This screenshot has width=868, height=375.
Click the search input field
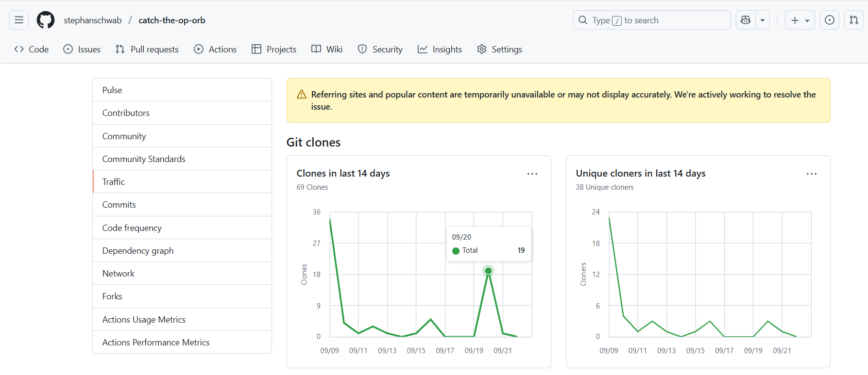coord(651,20)
